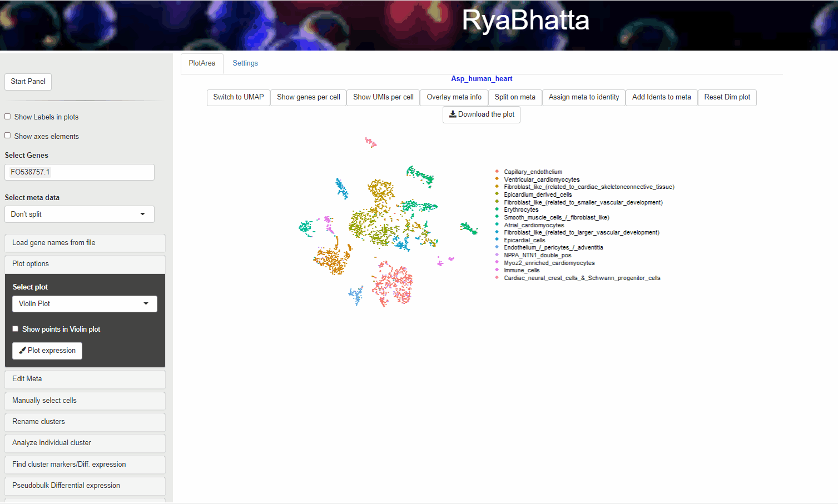The height and width of the screenshot is (504, 838).
Task: Toggle Show axes elements checkbox
Action: 8,136
